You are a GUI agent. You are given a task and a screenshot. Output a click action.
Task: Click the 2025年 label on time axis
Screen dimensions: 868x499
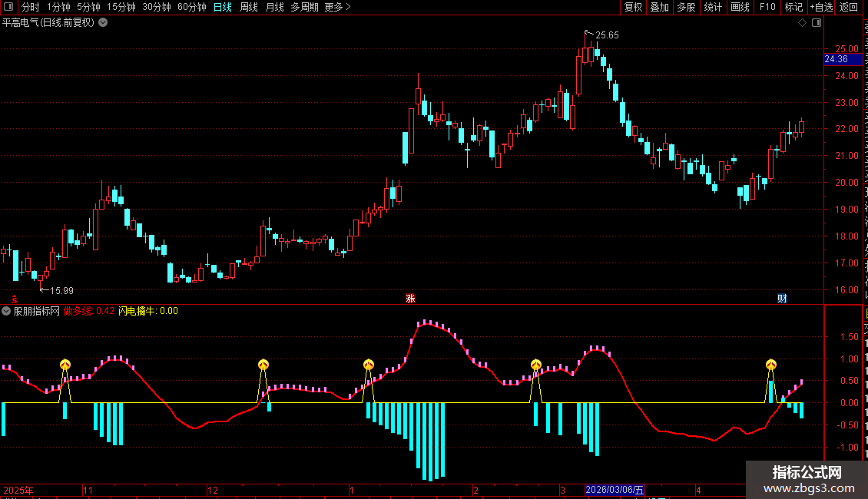click(18, 490)
